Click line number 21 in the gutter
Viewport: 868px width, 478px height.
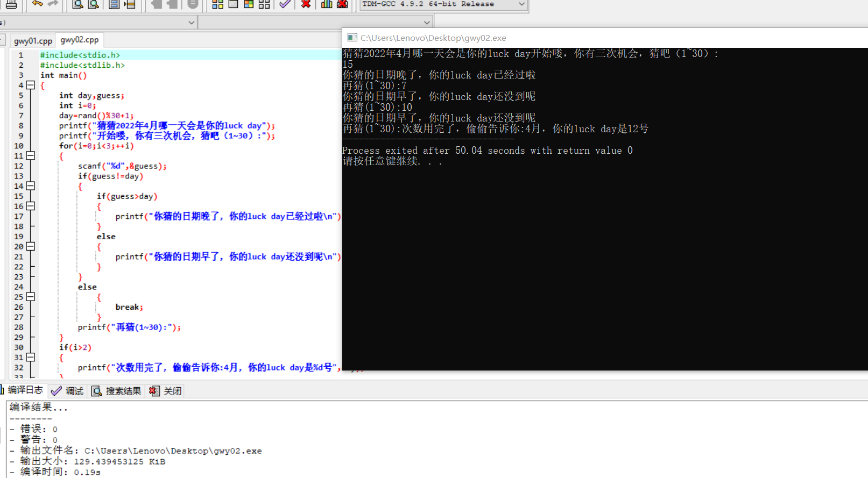pyautogui.click(x=19, y=256)
